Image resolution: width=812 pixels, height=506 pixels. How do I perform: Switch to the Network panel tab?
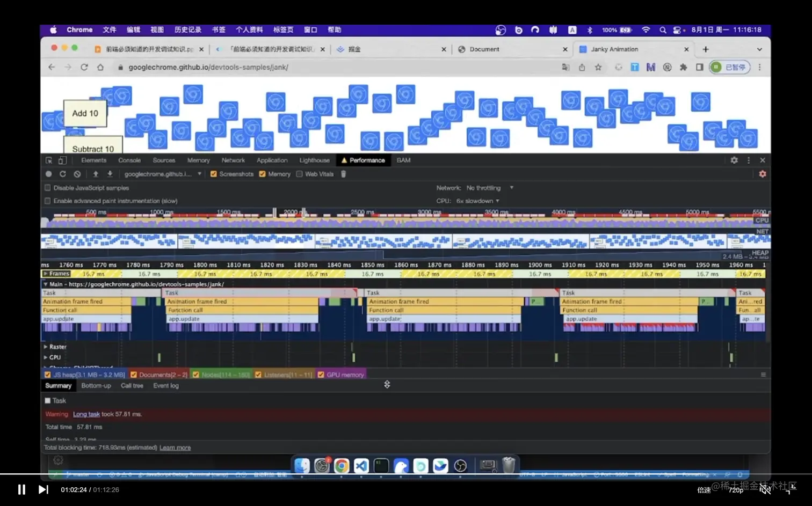[x=233, y=160]
